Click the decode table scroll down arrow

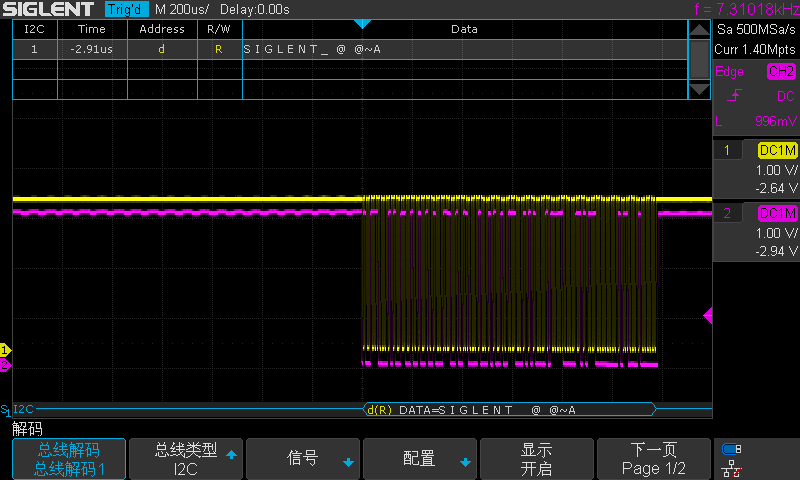pos(699,90)
